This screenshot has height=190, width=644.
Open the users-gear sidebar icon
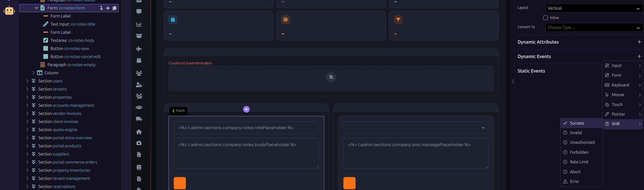pos(139,96)
